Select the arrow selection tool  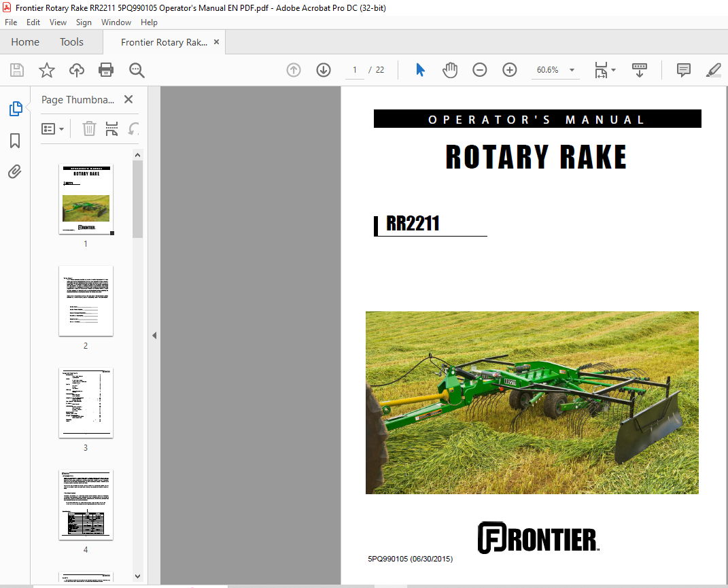(420, 70)
